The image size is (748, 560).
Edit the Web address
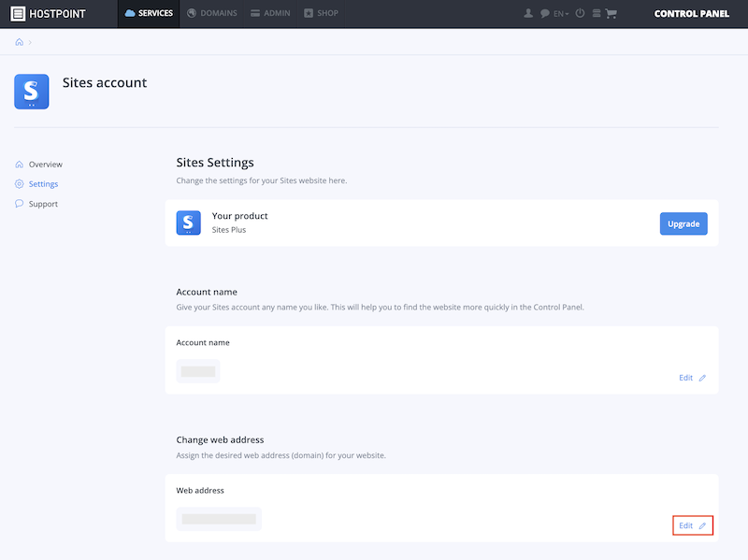click(692, 525)
